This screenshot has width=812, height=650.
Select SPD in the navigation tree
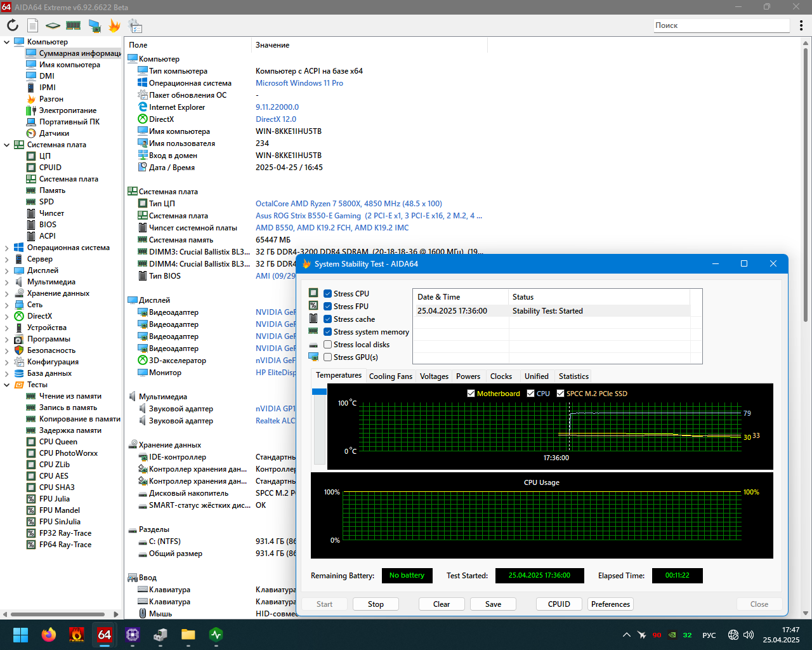click(x=46, y=202)
